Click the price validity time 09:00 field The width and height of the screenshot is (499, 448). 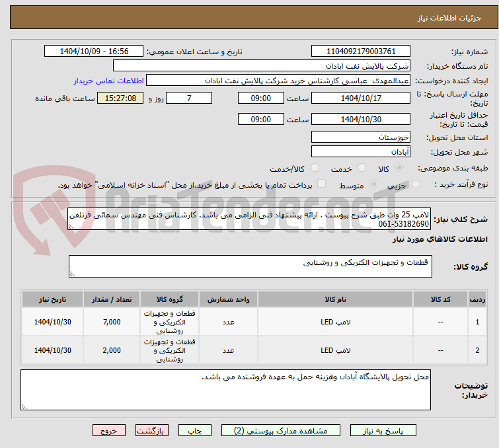pyautogui.click(x=261, y=119)
